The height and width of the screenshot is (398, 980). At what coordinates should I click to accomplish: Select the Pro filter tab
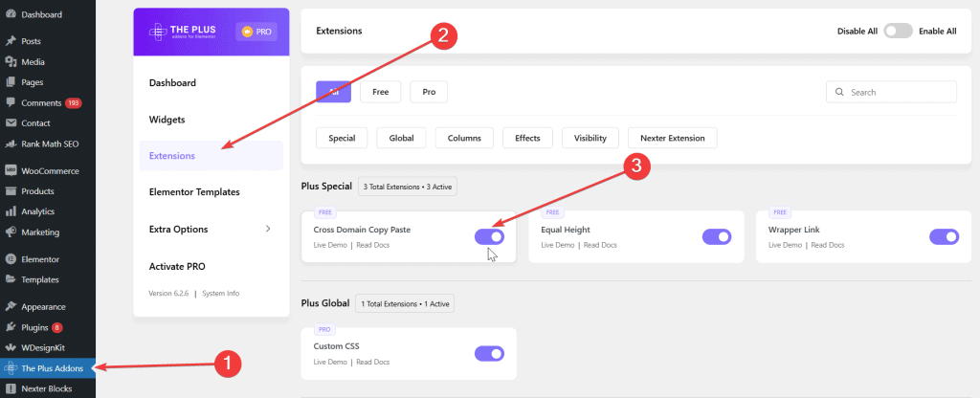(429, 92)
